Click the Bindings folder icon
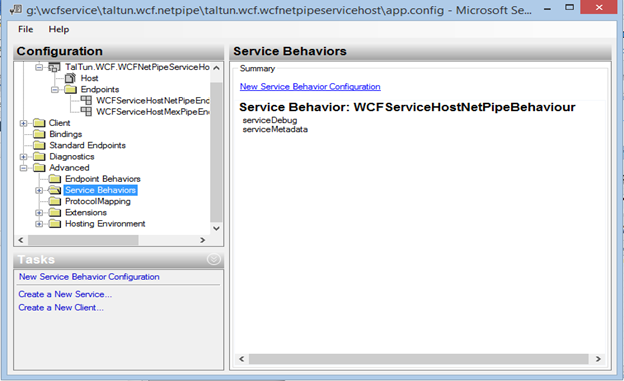The image size is (624, 381). click(39, 134)
